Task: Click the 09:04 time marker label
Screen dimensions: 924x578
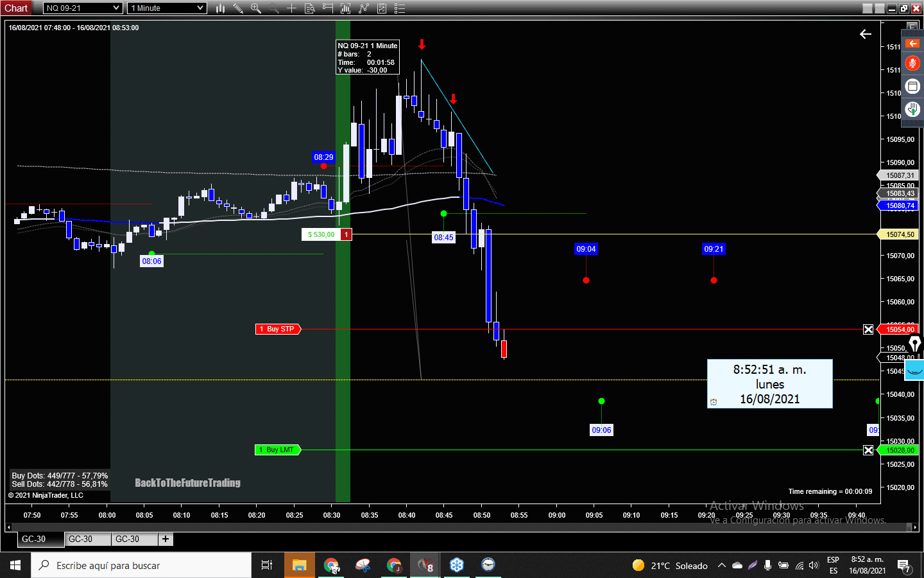Action: tap(586, 249)
